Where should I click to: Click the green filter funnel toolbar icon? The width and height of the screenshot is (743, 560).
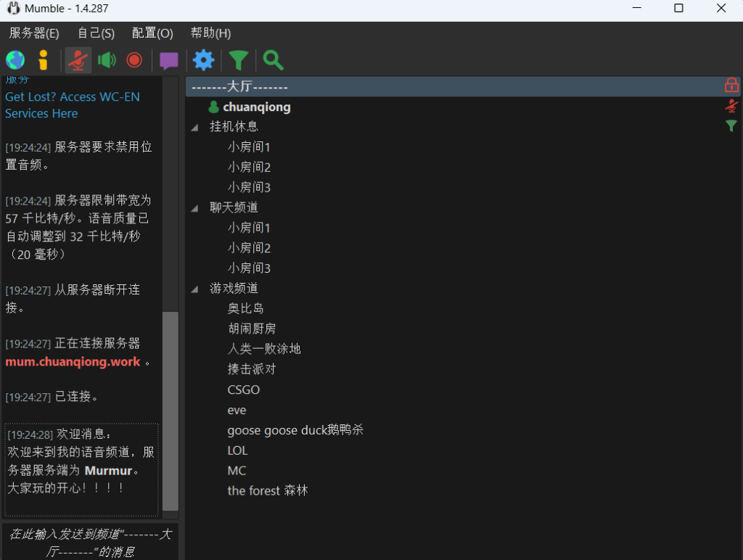[238, 60]
